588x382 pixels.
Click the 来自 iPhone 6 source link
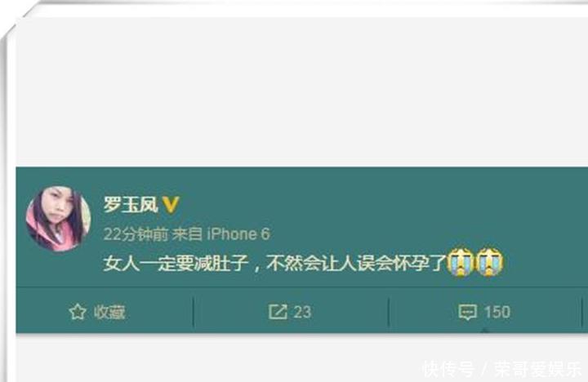coord(220,234)
